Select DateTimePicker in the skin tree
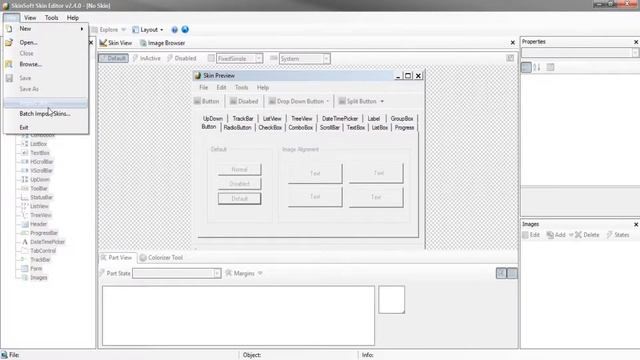This screenshot has height=360, width=640. pyautogui.click(x=47, y=242)
